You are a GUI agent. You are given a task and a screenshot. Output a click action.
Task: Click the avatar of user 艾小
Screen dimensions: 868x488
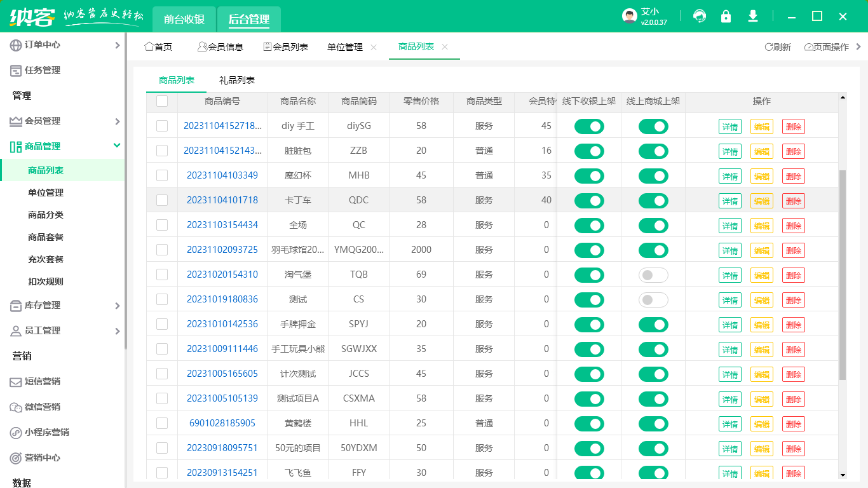(628, 16)
